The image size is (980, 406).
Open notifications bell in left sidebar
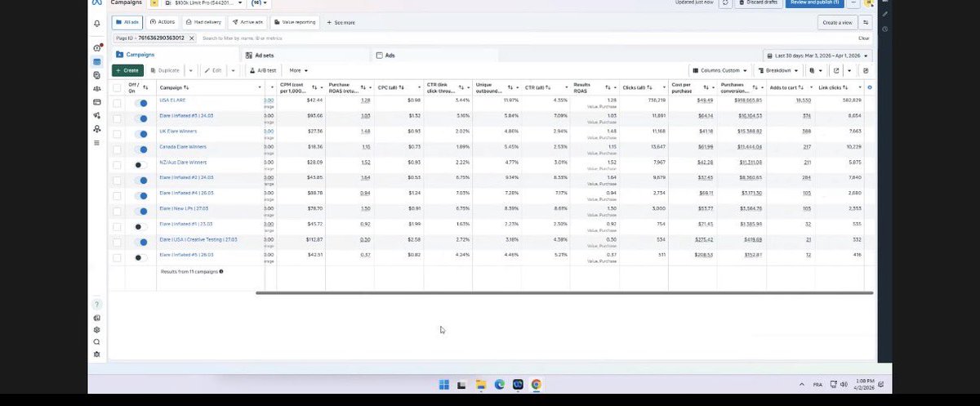pyautogui.click(x=97, y=23)
